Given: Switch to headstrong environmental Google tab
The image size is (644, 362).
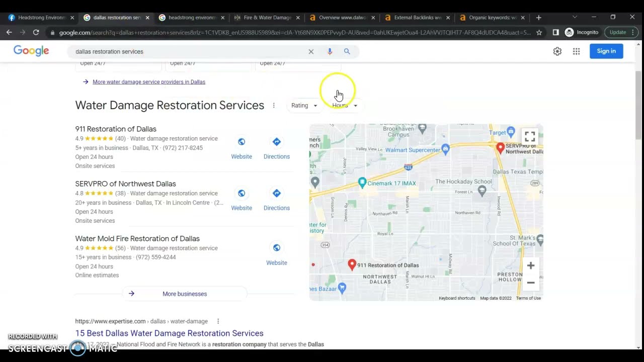Looking at the screenshot, I should 192,18.
